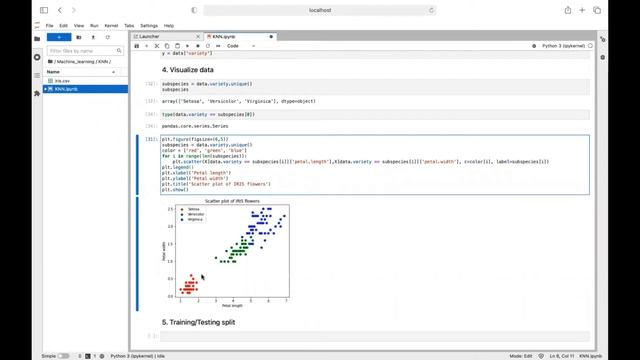Paste cell from clipboard in notebook toolbar
Image resolution: width=640 pixels, height=360 pixels.
(177, 46)
